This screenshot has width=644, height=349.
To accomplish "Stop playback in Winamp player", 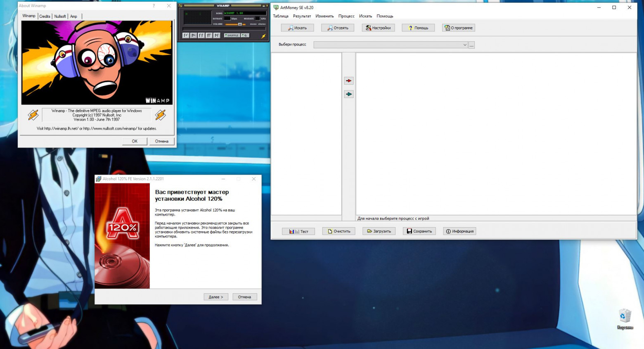I will pos(209,36).
